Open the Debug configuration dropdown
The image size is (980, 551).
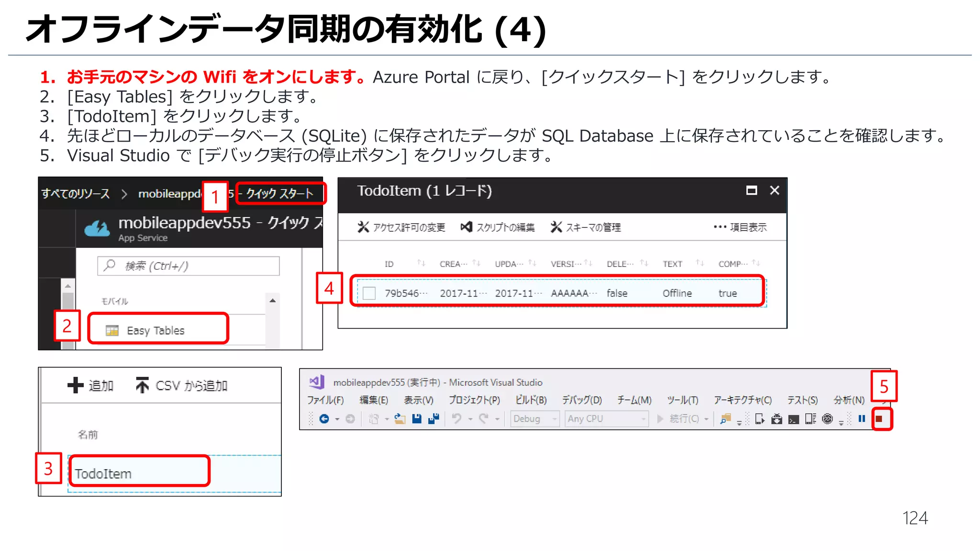535,419
